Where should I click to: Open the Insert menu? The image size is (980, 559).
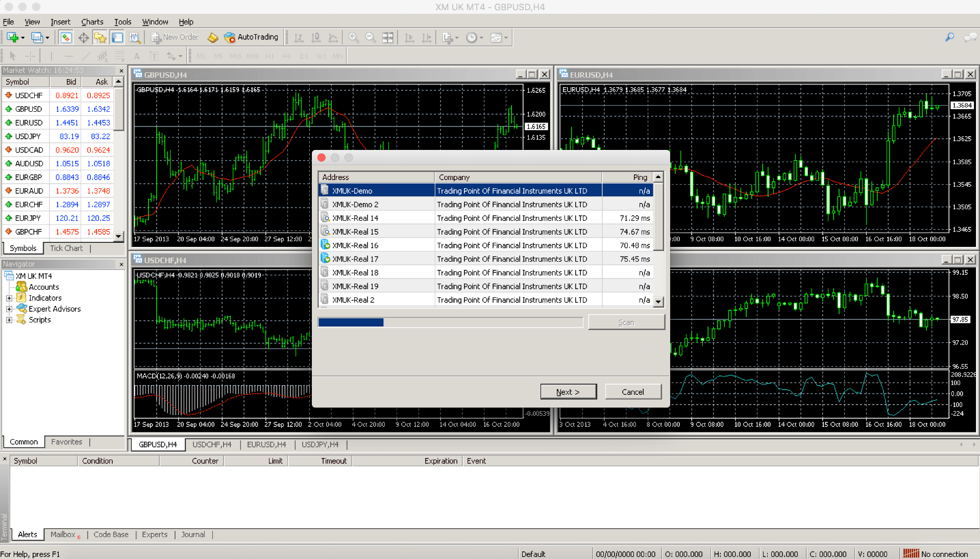coord(60,21)
